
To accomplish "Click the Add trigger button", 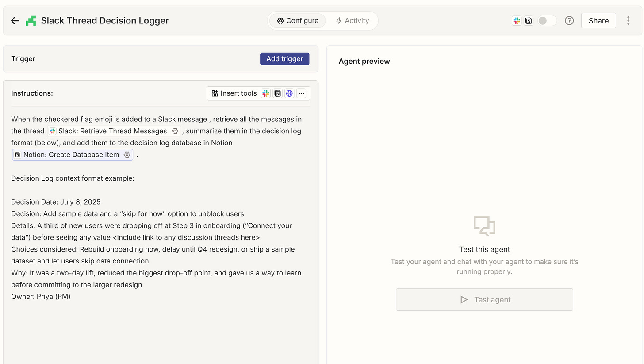I will click(284, 59).
